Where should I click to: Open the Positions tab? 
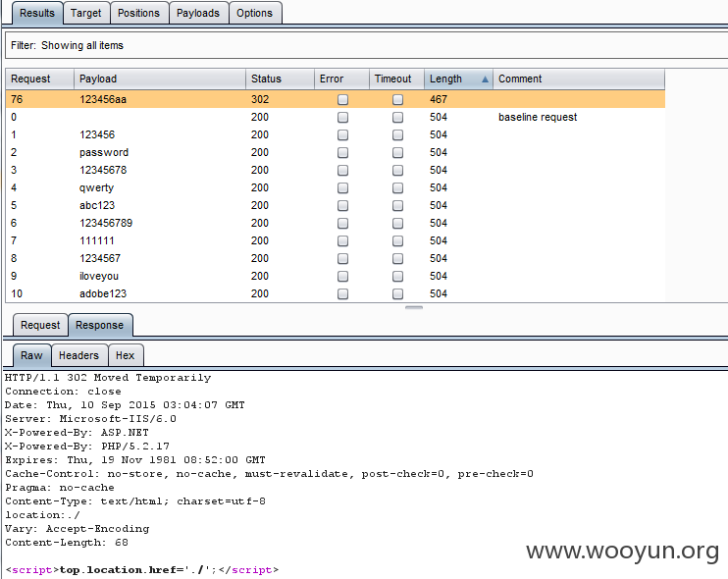click(138, 13)
